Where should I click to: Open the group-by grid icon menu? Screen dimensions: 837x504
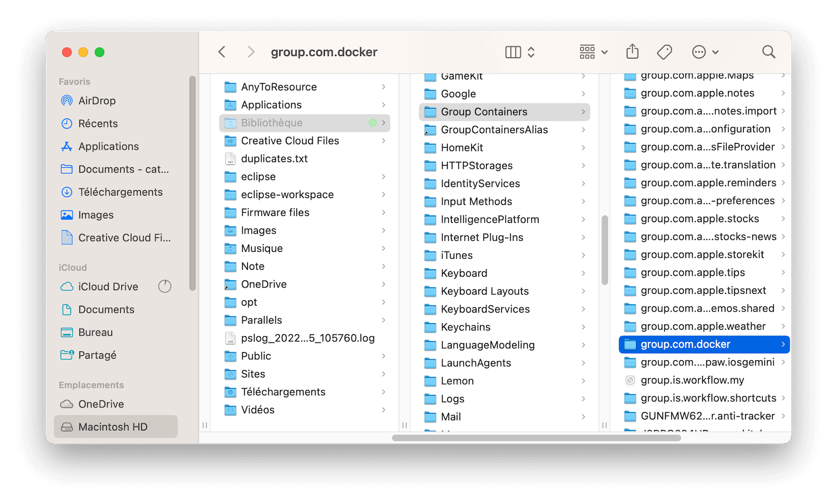coord(593,52)
